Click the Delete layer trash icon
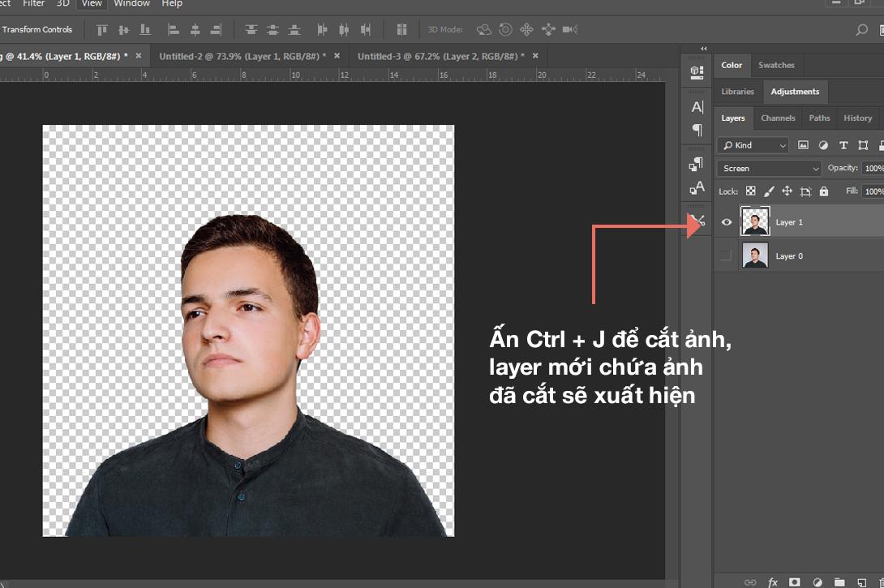884x588 pixels. click(x=882, y=581)
